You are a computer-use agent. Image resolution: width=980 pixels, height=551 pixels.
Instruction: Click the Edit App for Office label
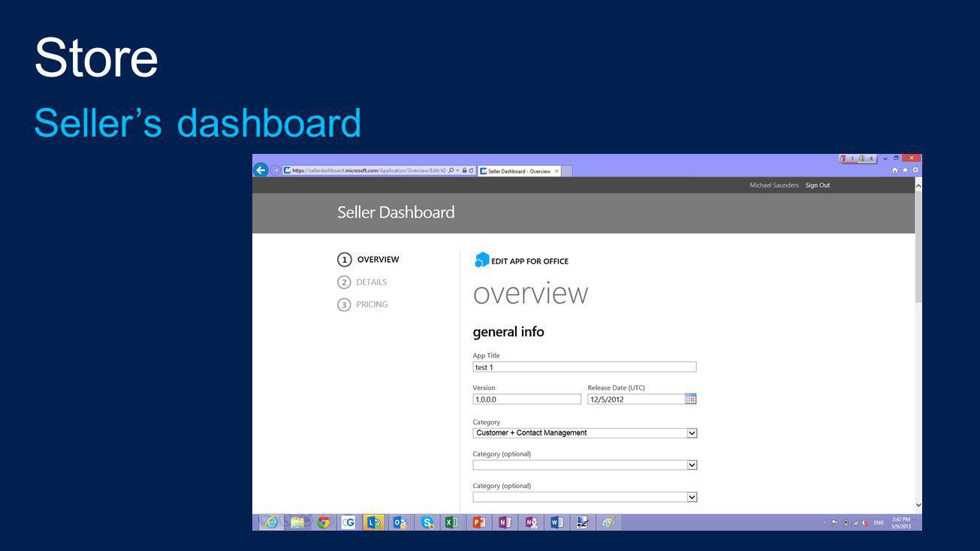[x=529, y=261]
